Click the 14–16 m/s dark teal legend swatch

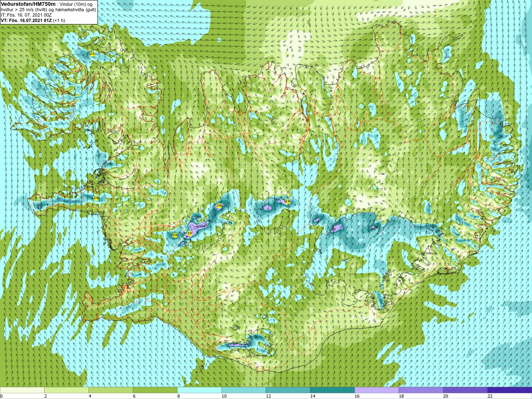[332, 390]
